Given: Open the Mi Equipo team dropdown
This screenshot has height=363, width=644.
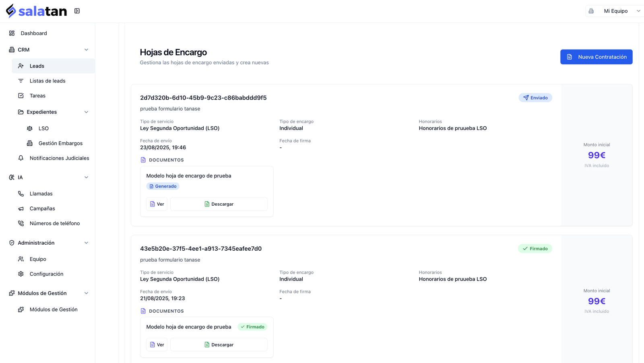Looking at the screenshot, I should coord(615,11).
